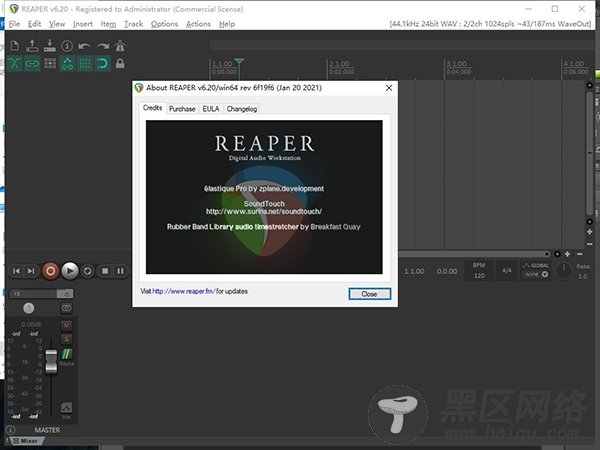Toggle grid lines button
This screenshot has height=450, width=600.
click(85, 63)
